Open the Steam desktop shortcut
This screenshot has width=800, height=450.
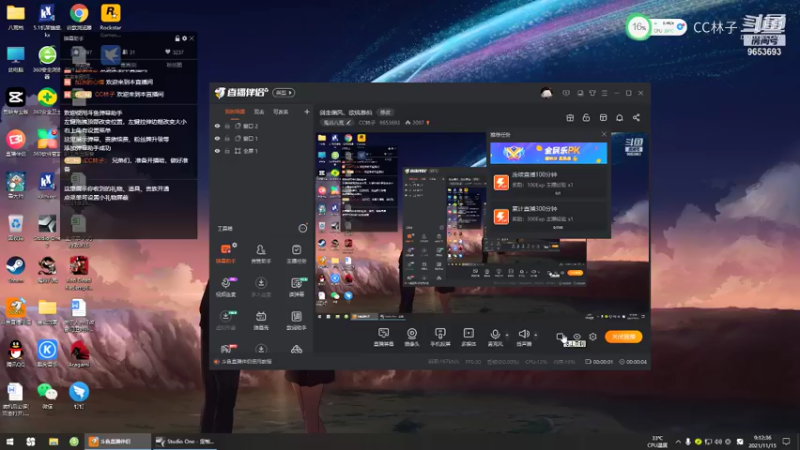(x=15, y=269)
